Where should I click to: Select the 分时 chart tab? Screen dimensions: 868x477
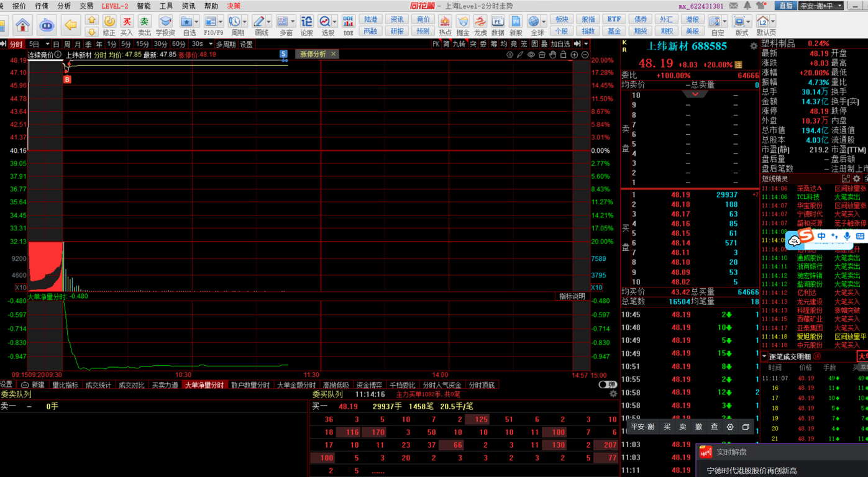pyautogui.click(x=16, y=44)
